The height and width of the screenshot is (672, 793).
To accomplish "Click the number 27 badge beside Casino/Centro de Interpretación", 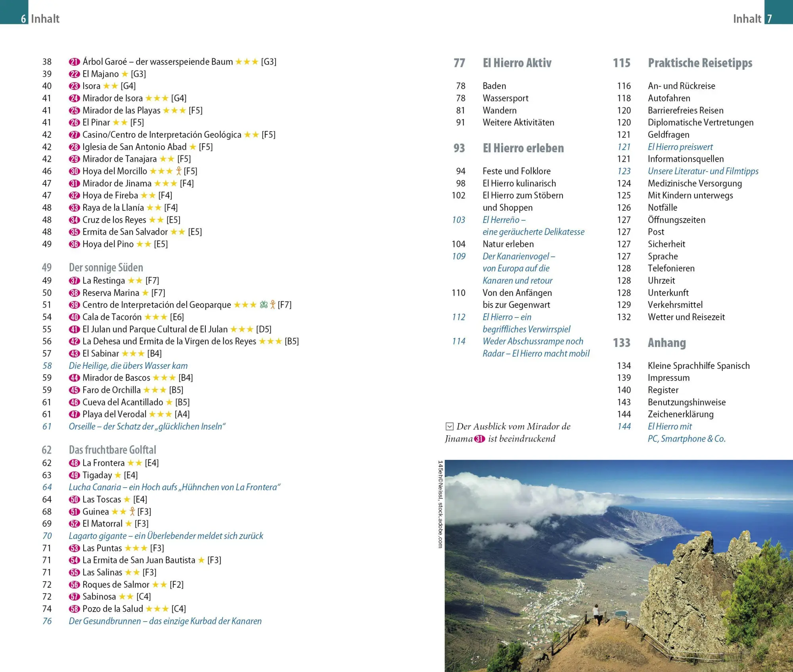I will point(75,135).
